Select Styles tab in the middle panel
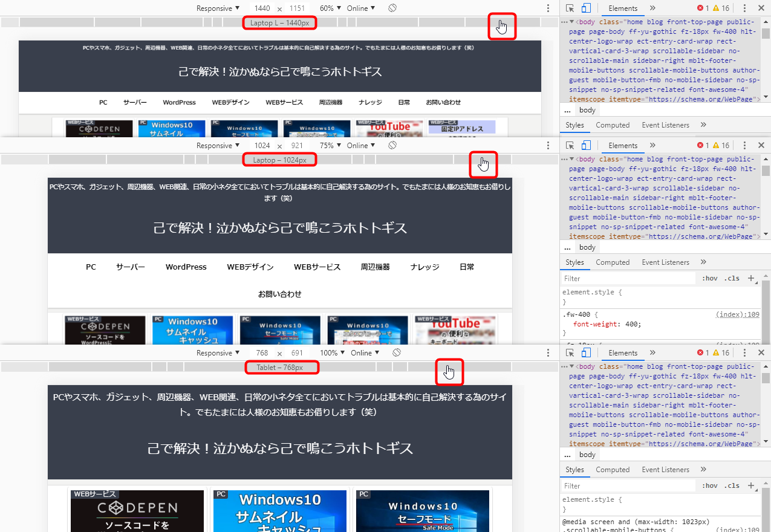771x532 pixels. pos(574,262)
